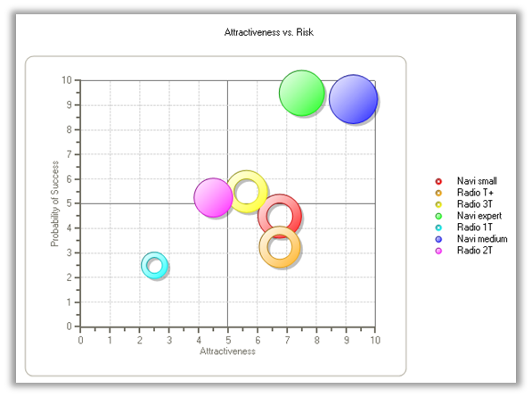Click the red Navi small ring bubble
Image resolution: width=532 pixels, height=397 pixels.
pos(280,216)
